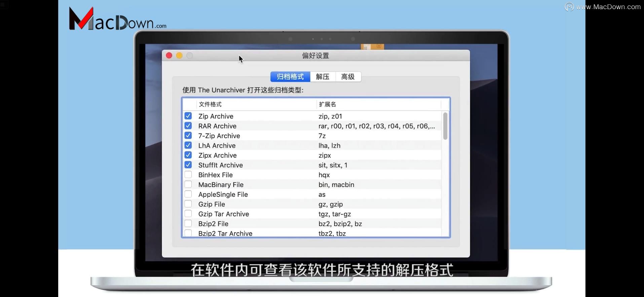Screen dimensions: 644x297
Task: Click the 'bz2, bzip2, bz' extension cell
Action: (x=340, y=224)
